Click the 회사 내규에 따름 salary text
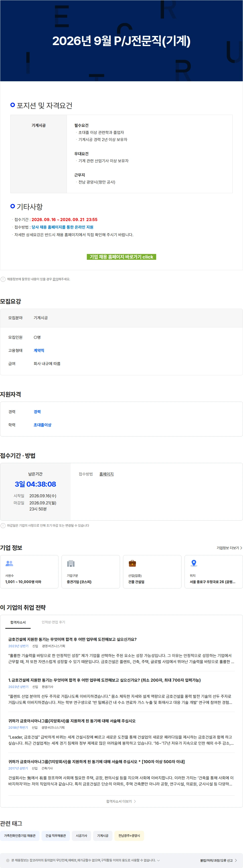Image resolution: width=243 pixels, height=868 pixels. pyautogui.click(x=47, y=364)
